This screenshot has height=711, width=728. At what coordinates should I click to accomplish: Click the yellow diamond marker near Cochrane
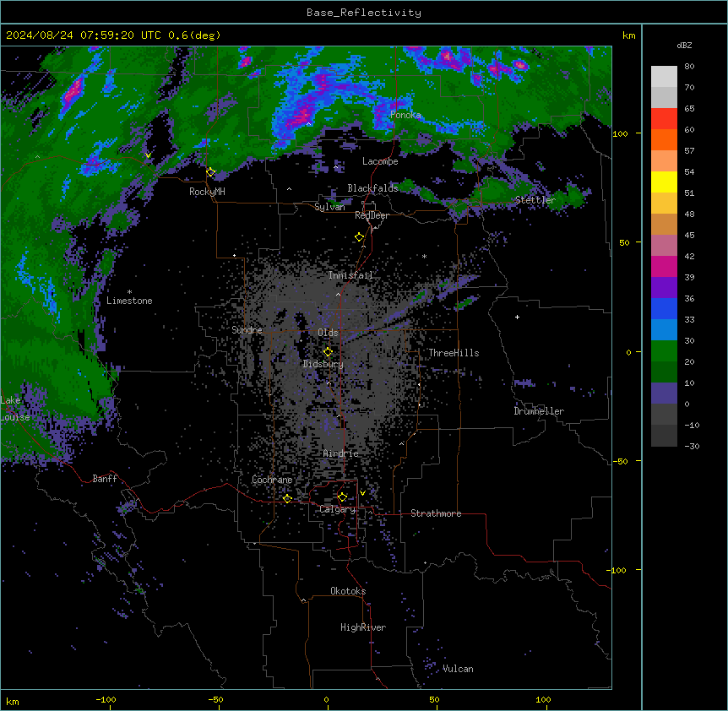[287, 498]
